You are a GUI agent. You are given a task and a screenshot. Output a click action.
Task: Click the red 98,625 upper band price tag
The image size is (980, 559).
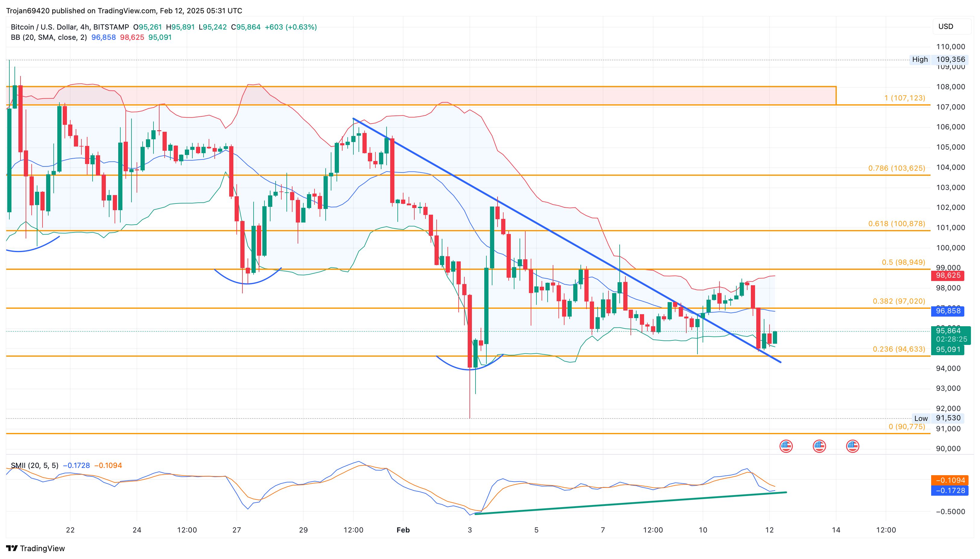click(x=948, y=276)
